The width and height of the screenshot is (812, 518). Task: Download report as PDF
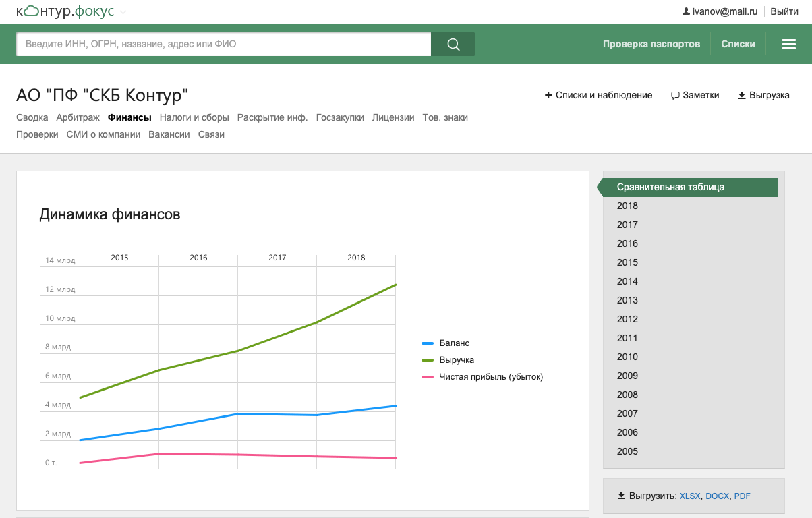coord(743,496)
